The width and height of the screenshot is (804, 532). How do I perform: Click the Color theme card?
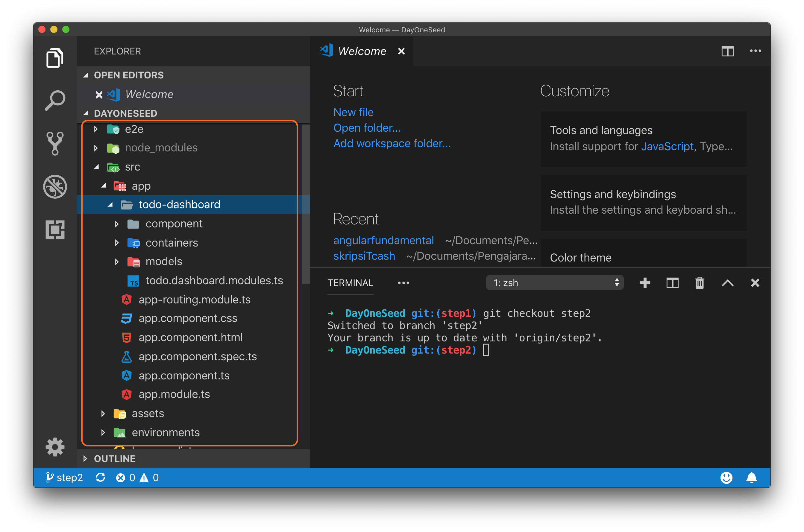point(643,253)
